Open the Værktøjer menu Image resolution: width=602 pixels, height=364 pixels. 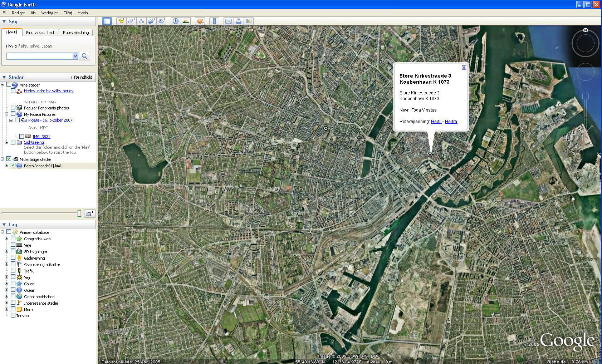(x=49, y=13)
